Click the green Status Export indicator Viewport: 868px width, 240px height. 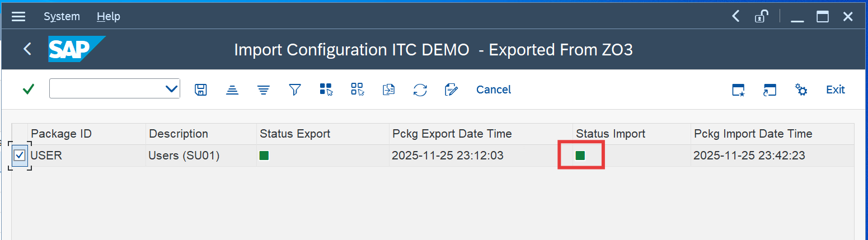coord(264,156)
